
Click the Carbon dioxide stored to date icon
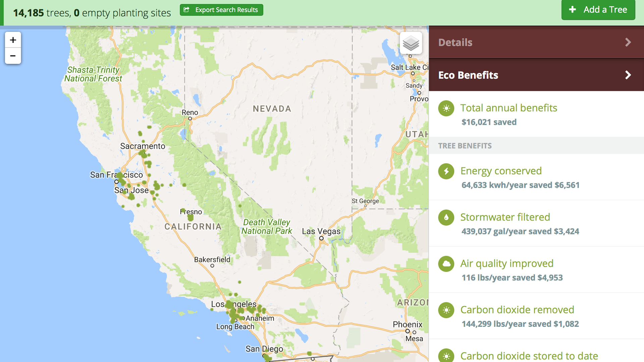point(446,355)
